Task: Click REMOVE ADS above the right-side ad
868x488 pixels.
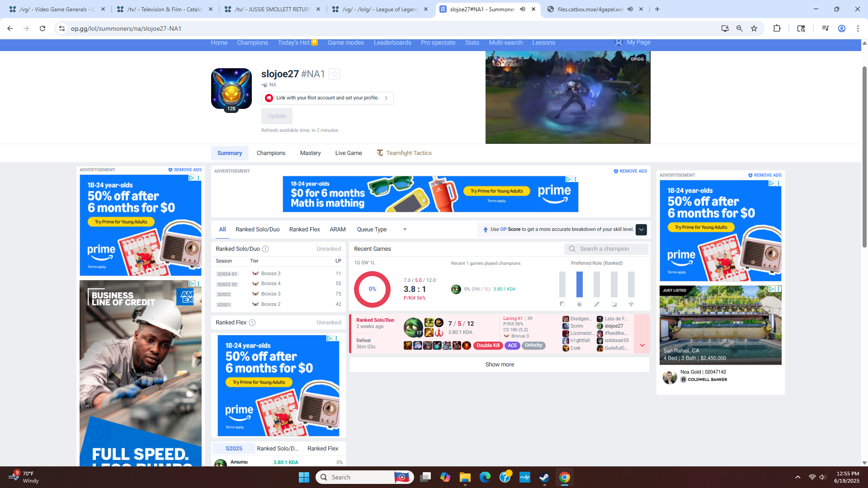Action: 764,175
